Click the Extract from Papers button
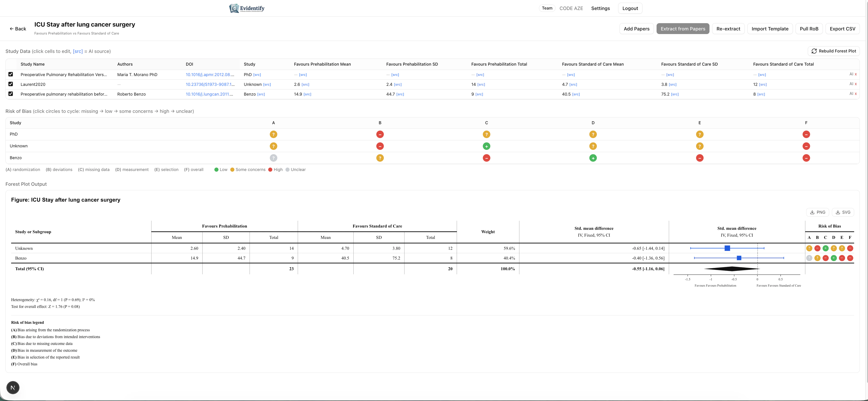The width and height of the screenshot is (868, 401). click(683, 29)
